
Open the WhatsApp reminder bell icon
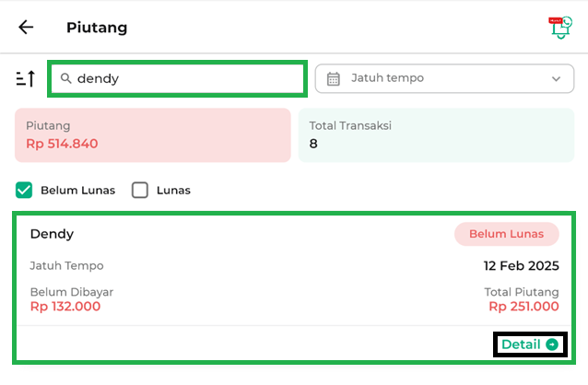(559, 27)
